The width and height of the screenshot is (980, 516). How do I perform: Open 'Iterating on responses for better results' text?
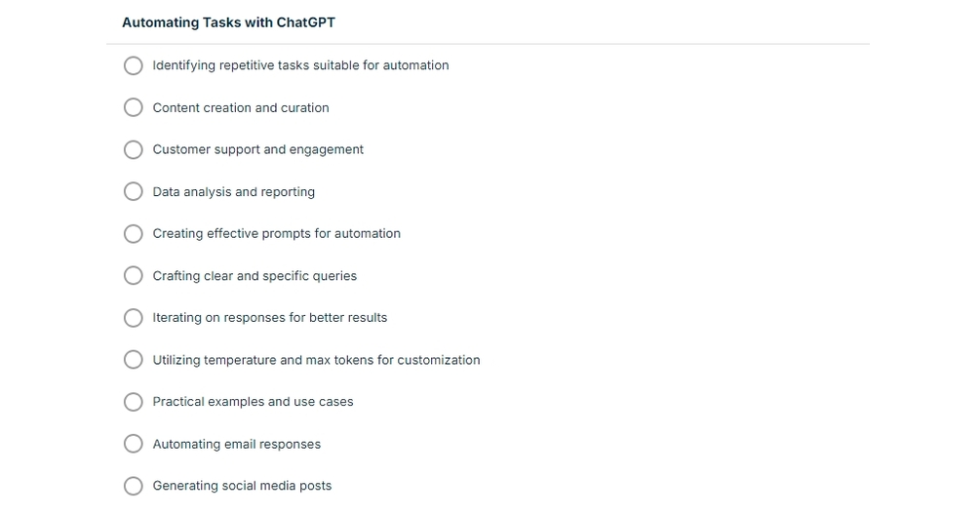click(270, 318)
